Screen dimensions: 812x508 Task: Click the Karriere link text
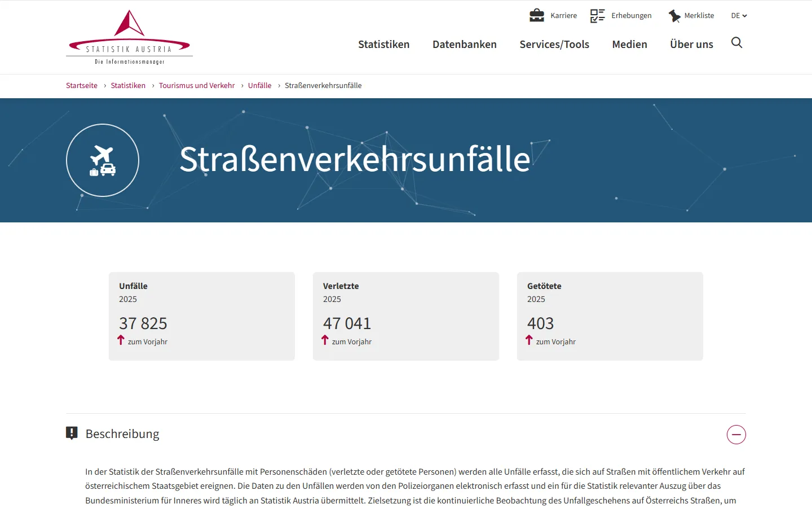pyautogui.click(x=564, y=16)
